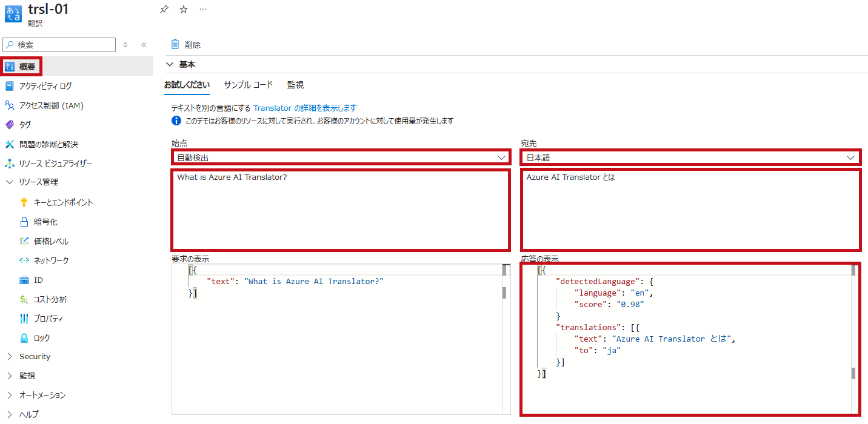Click the "score": "0.98" response line
This screenshot has height=424, width=868.
tap(609, 305)
